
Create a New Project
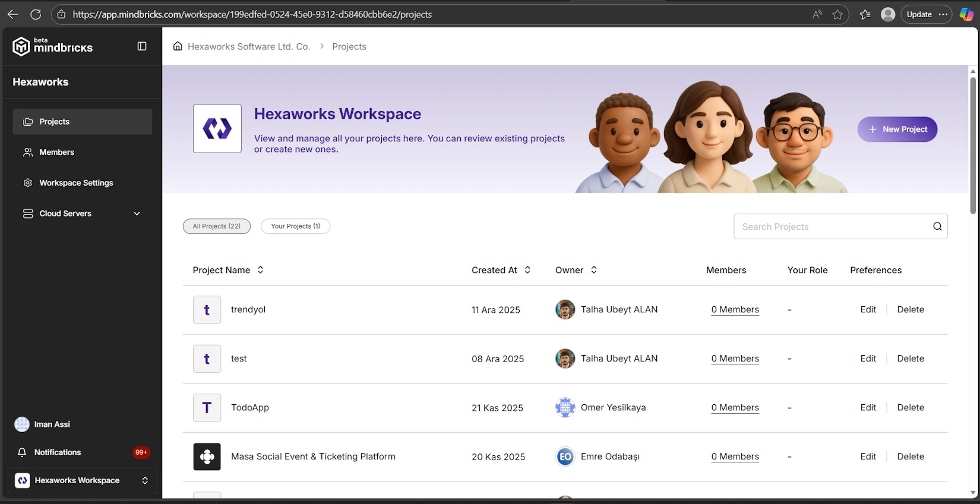point(897,129)
